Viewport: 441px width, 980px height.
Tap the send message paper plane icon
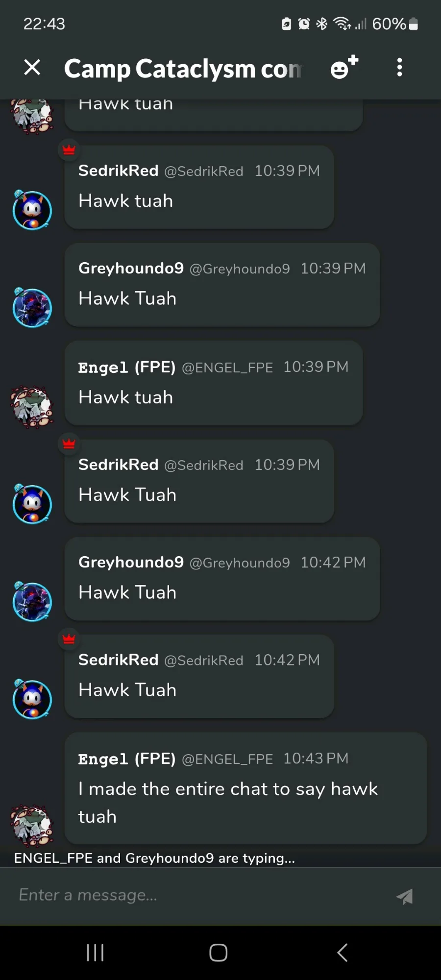pyautogui.click(x=405, y=896)
